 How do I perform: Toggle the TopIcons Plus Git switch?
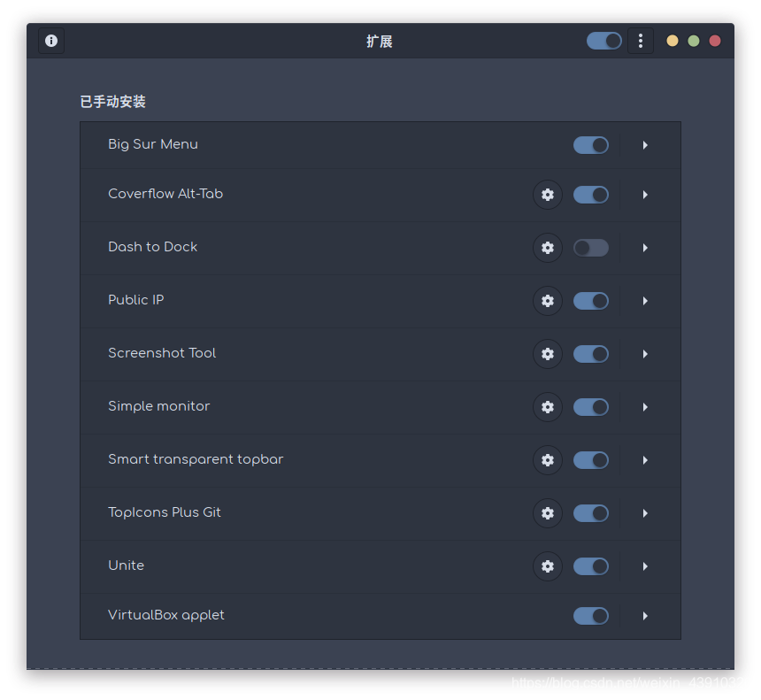pos(590,513)
